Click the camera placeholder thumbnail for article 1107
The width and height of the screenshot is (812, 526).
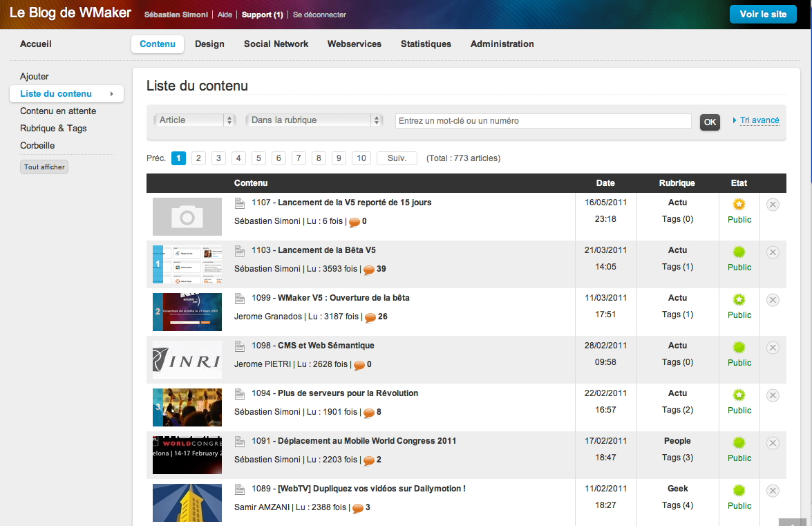(187, 216)
